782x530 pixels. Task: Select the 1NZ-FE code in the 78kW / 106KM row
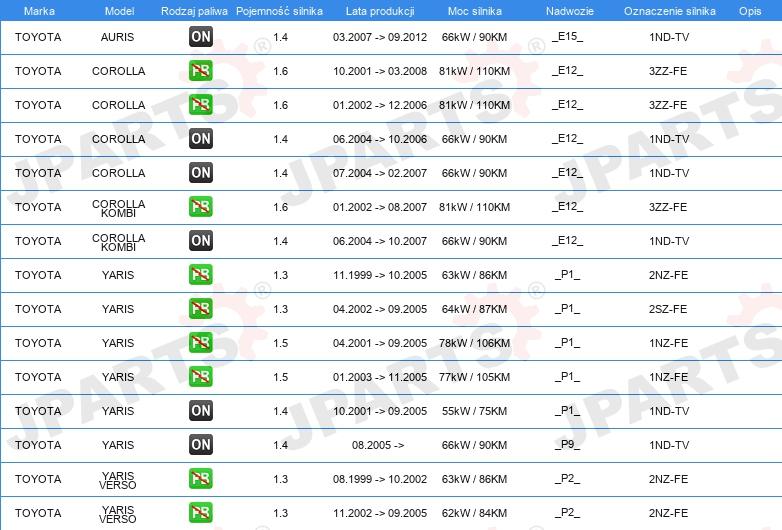668,343
